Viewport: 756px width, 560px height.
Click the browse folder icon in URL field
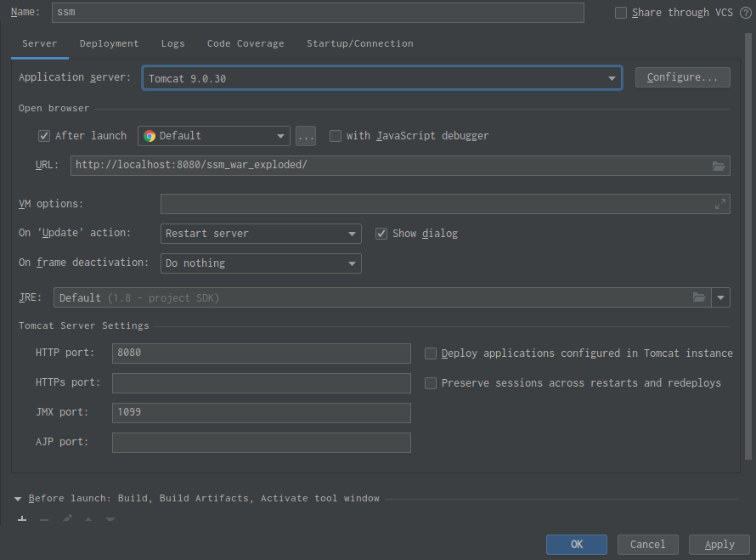pyautogui.click(x=718, y=166)
